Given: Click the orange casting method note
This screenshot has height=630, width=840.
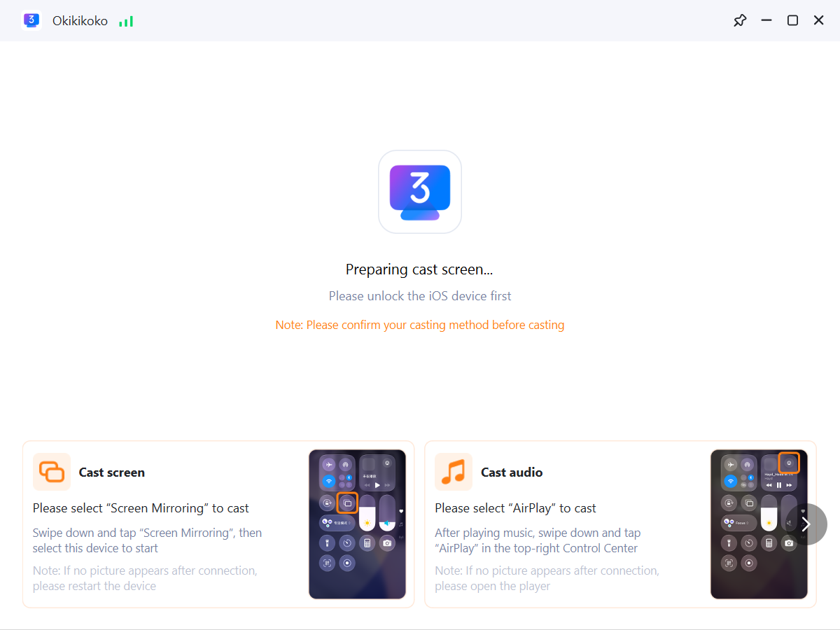Looking at the screenshot, I should (x=420, y=325).
